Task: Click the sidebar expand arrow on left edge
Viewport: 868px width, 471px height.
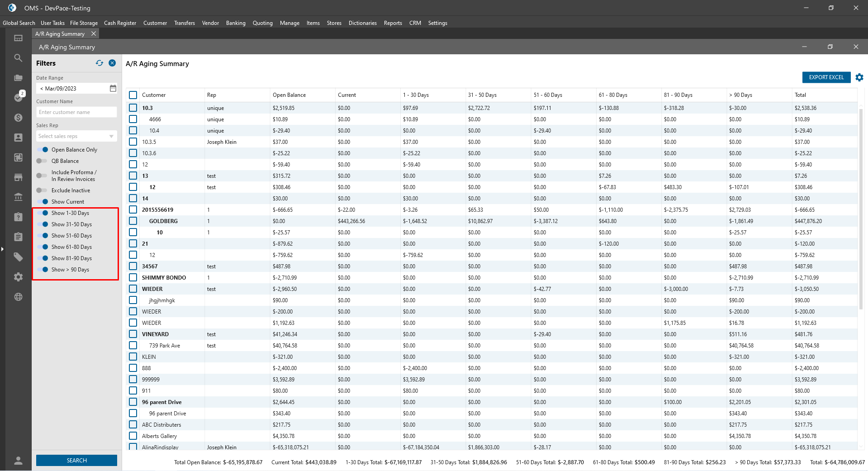Action: point(2,249)
